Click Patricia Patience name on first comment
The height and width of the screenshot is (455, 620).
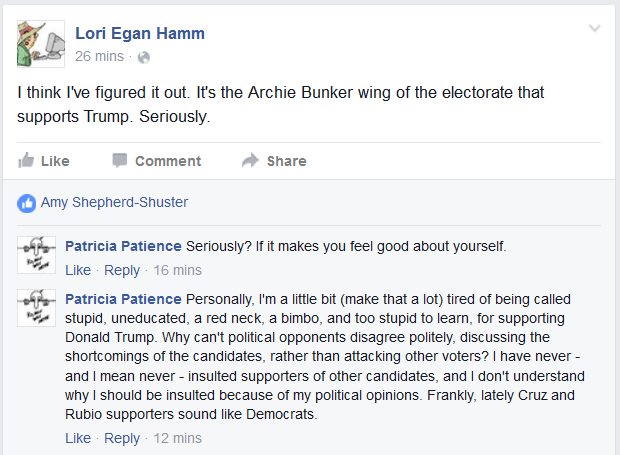tap(123, 246)
